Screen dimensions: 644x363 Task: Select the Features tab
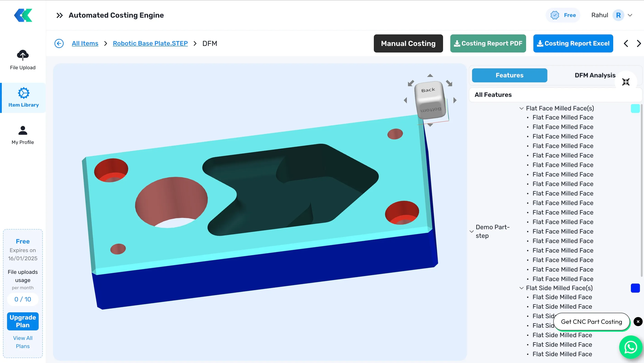pyautogui.click(x=510, y=75)
